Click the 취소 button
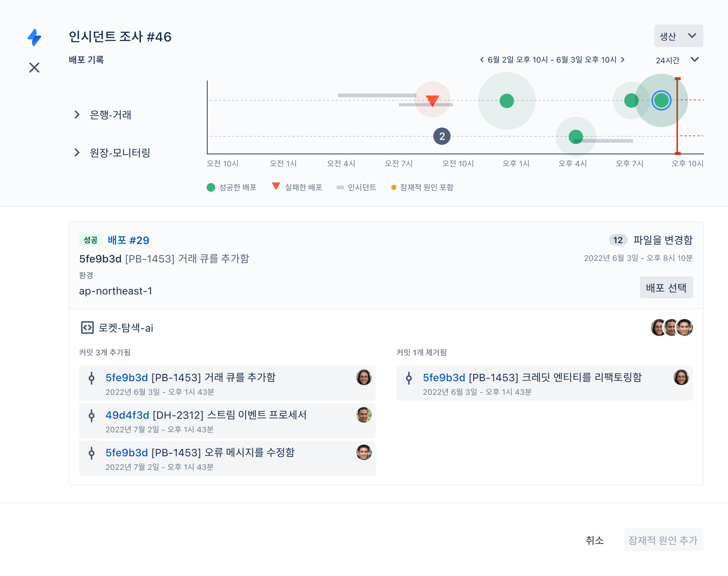The height and width of the screenshot is (576, 728). pyautogui.click(x=594, y=540)
